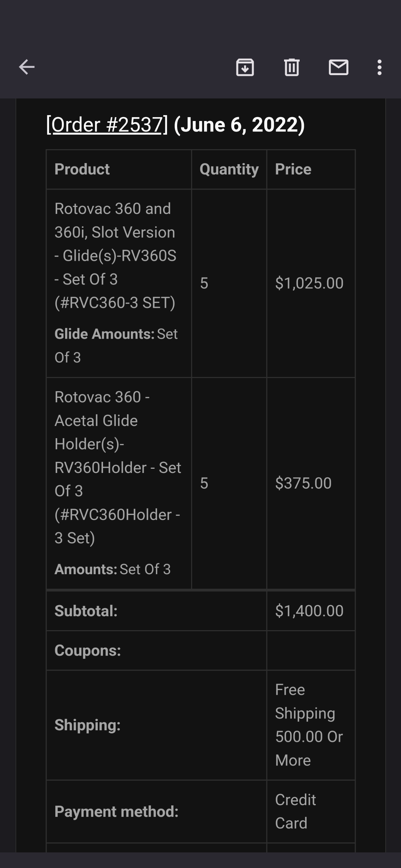
Task: Tap the $1,025.00 price cell
Action: [309, 283]
